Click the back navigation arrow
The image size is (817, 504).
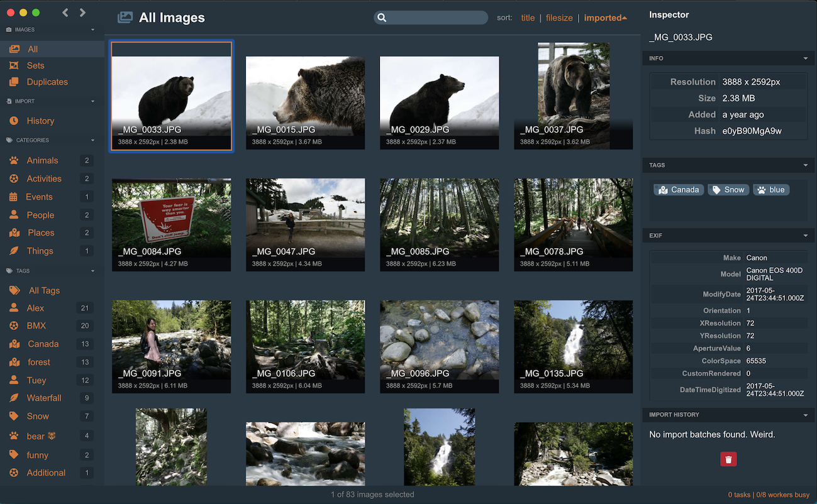point(65,13)
